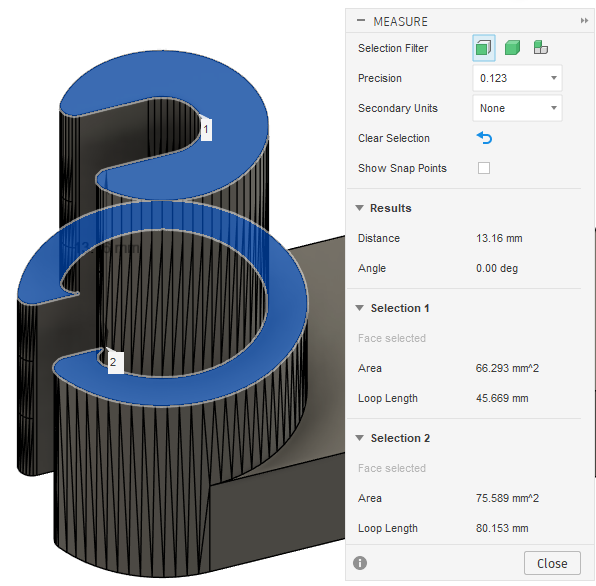Click selection marker 1 on model

click(206, 130)
